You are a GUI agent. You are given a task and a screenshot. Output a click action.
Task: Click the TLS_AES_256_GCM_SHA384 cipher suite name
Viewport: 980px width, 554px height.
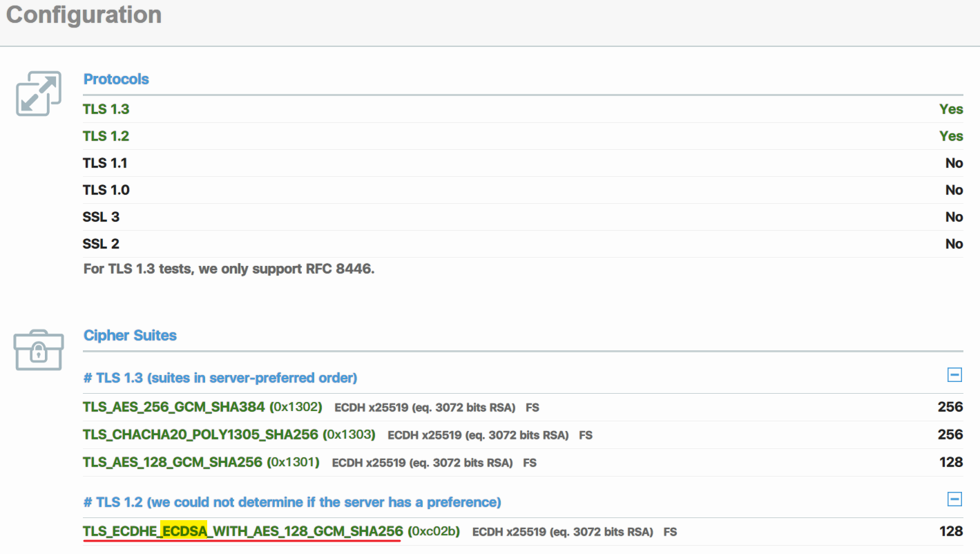(173, 408)
